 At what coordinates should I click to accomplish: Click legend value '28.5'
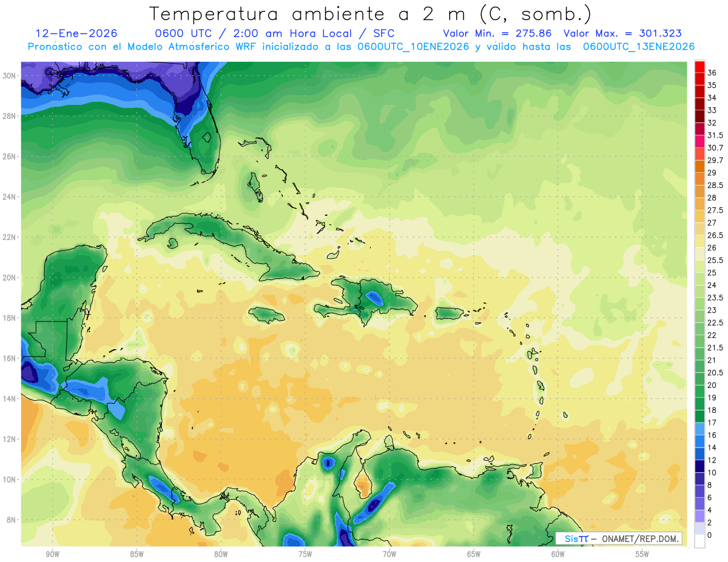tap(715, 186)
